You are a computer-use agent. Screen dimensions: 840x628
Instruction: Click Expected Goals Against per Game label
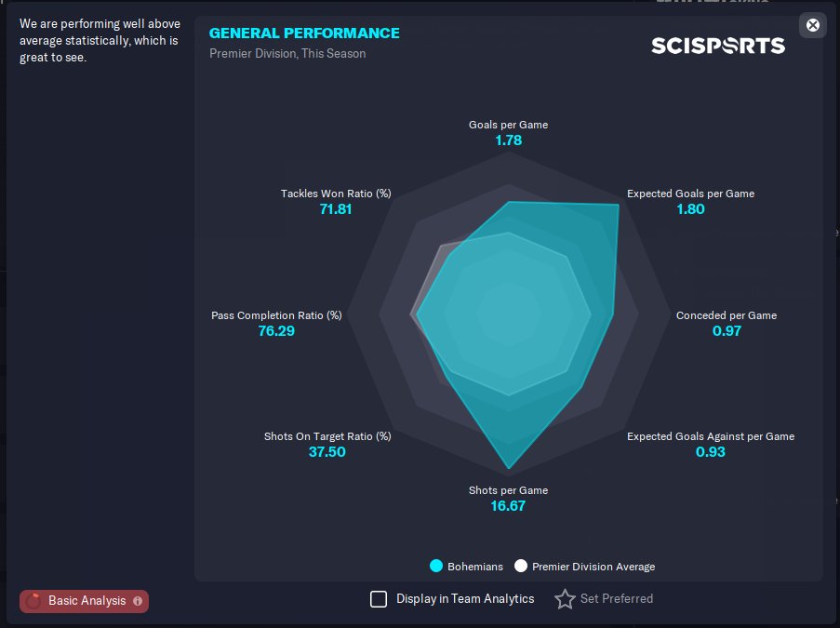711,436
